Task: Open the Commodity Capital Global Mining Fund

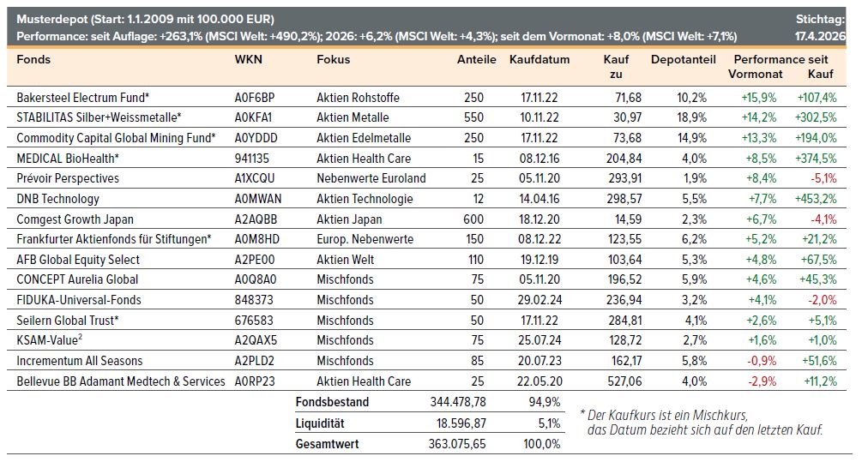Action: [116, 138]
